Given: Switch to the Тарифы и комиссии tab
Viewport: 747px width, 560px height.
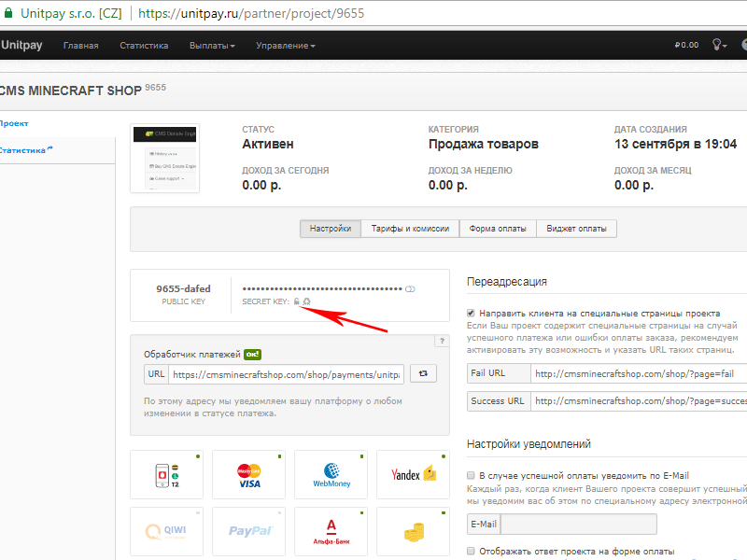Looking at the screenshot, I should (410, 229).
